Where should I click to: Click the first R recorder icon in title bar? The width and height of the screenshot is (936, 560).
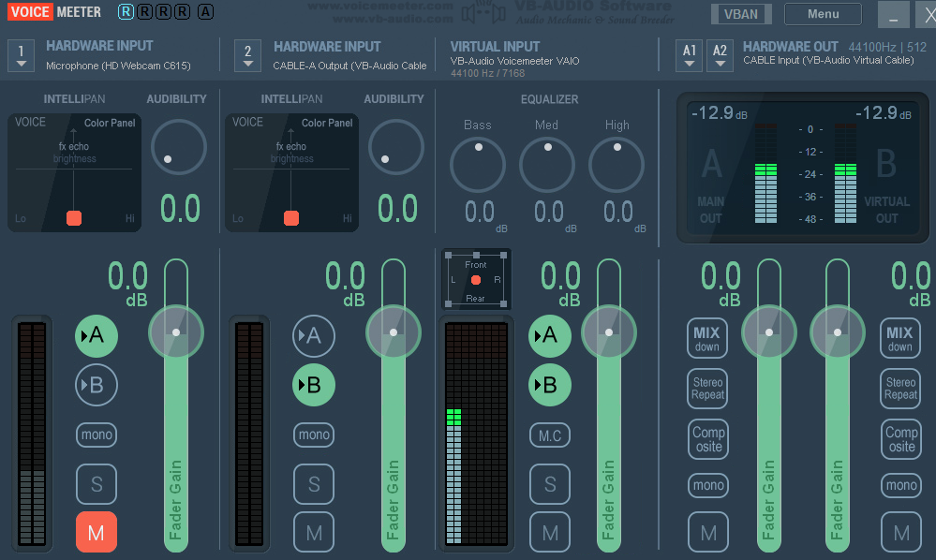pos(126,12)
